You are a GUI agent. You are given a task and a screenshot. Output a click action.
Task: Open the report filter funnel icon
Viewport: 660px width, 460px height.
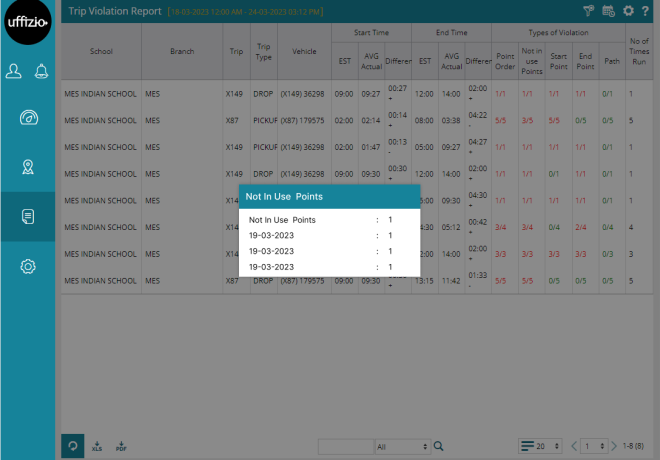click(x=590, y=10)
